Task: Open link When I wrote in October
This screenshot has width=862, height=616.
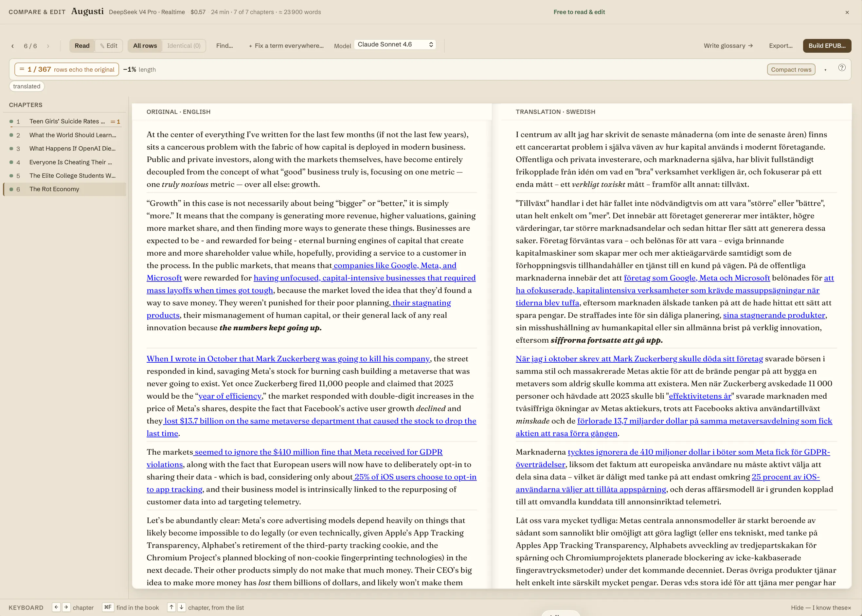Action: click(x=288, y=359)
